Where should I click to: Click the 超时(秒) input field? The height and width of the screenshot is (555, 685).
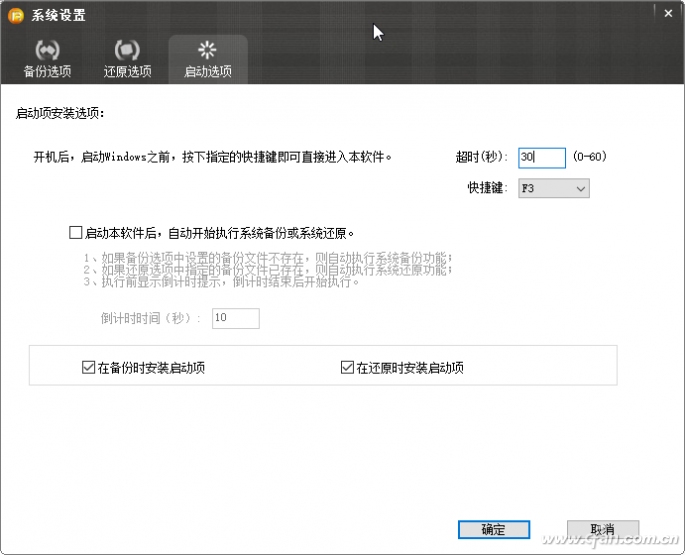tap(542, 157)
